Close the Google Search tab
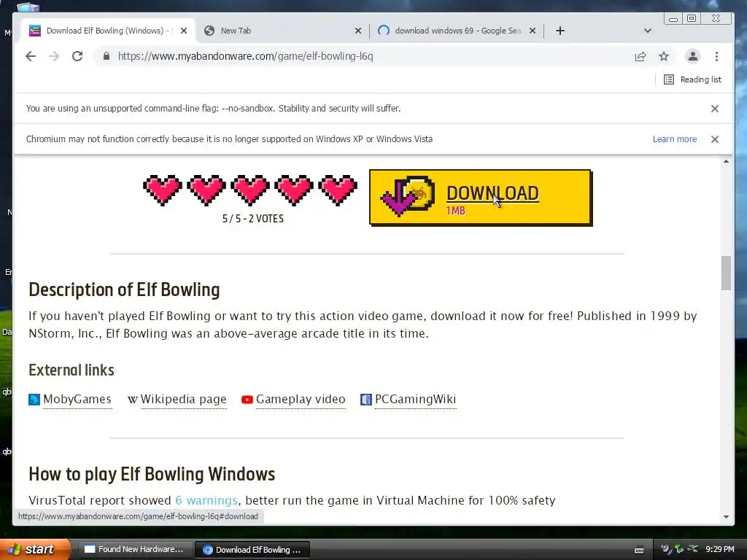 533,31
